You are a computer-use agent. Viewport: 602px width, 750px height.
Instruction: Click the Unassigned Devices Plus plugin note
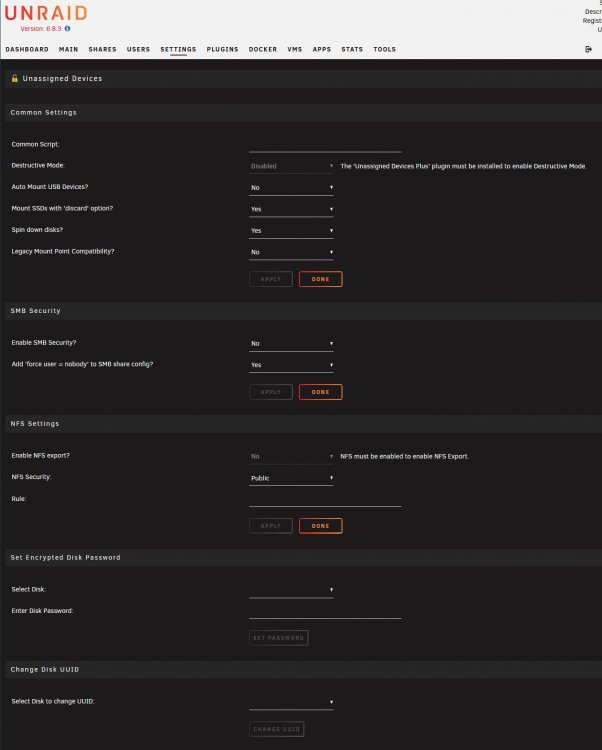point(463,166)
